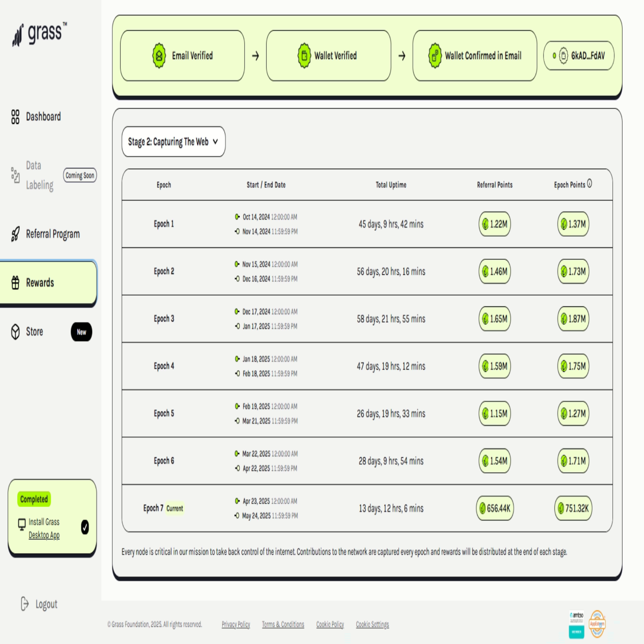Select the Rewards menu item
Screen dimensions: 644x644
(48, 283)
